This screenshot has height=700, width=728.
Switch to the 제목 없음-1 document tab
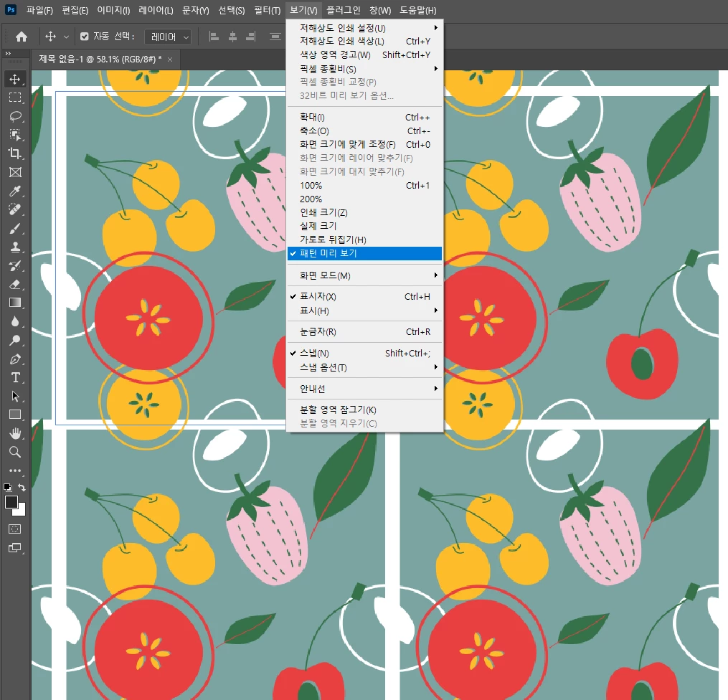pyautogui.click(x=100, y=60)
